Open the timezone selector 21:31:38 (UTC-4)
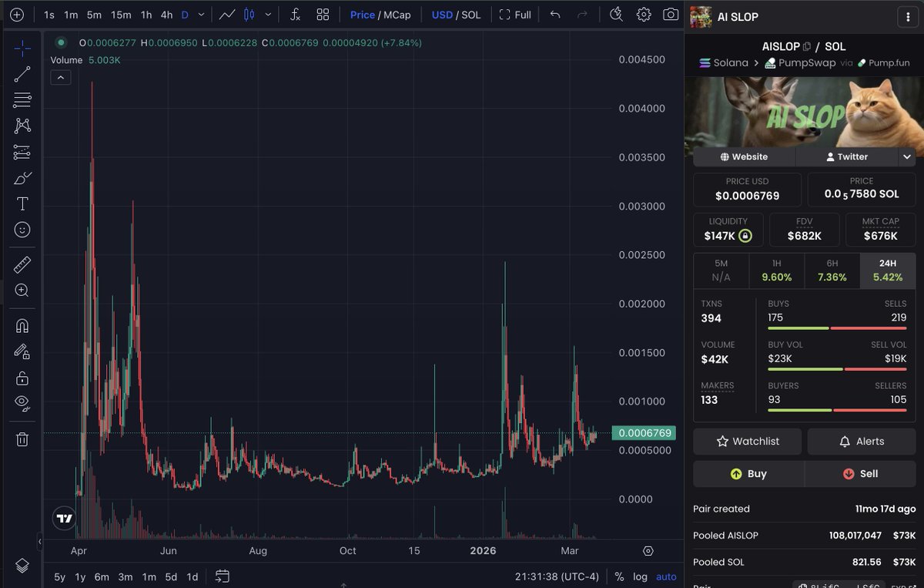The height and width of the screenshot is (588, 924). point(557,576)
